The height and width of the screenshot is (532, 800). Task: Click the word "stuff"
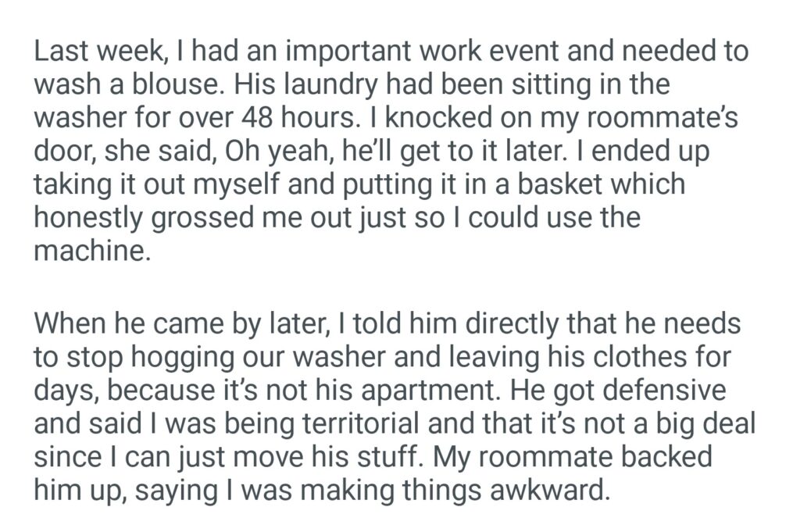pyautogui.click(x=375, y=455)
